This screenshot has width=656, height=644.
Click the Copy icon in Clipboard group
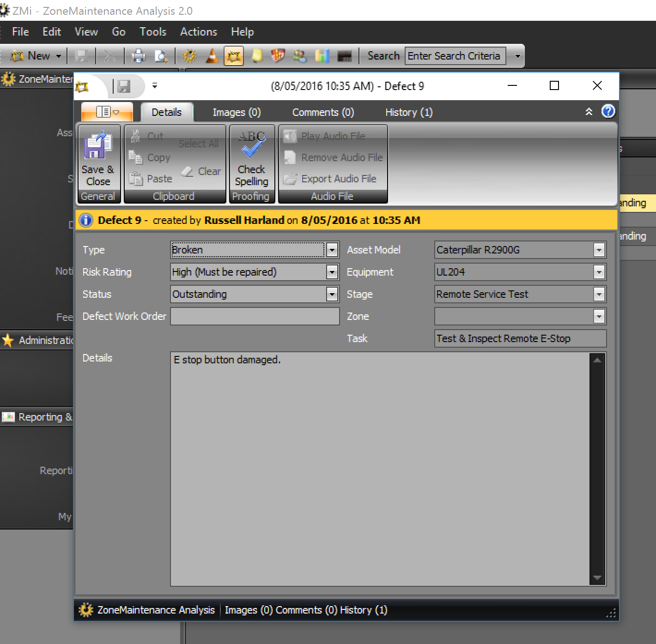pos(135,157)
